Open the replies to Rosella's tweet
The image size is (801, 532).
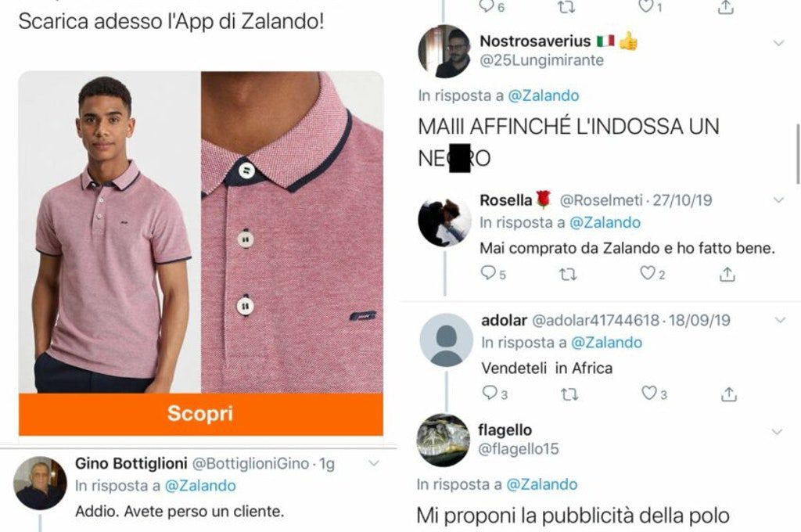[488, 273]
